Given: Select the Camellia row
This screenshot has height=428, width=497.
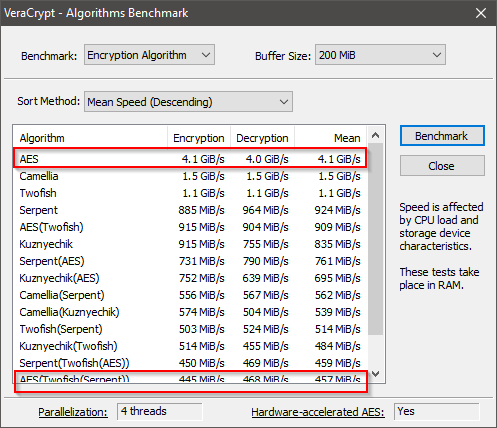Looking at the screenshot, I should (x=190, y=176).
